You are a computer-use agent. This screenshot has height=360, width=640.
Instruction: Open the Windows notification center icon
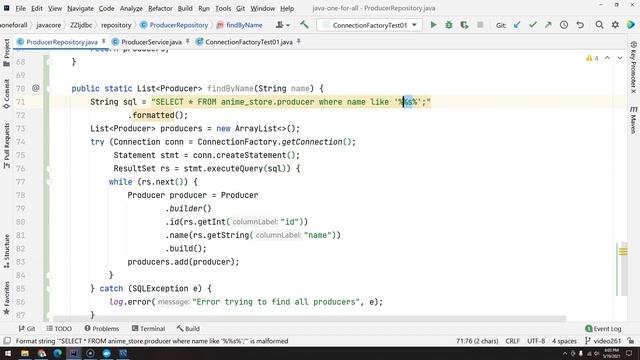(x=629, y=353)
